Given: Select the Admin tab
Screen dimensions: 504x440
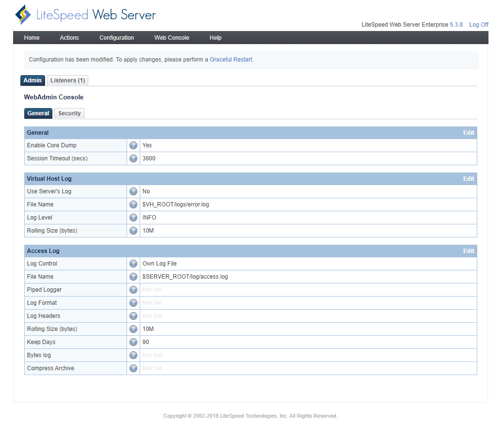Looking at the screenshot, I should (x=33, y=80).
